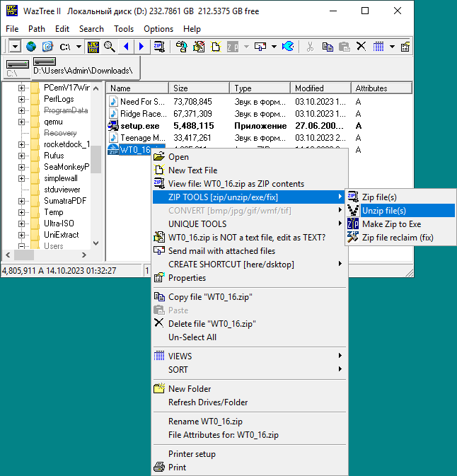Click the magnifier search icon in toolbar
The width and height of the screenshot is (457, 476).
[110, 47]
